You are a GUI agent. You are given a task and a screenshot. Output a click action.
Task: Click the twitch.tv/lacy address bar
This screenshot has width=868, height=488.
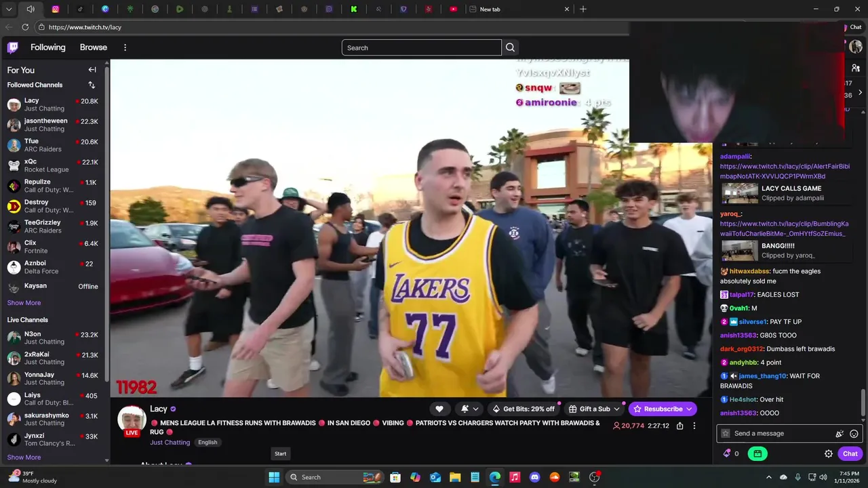point(332,27)
